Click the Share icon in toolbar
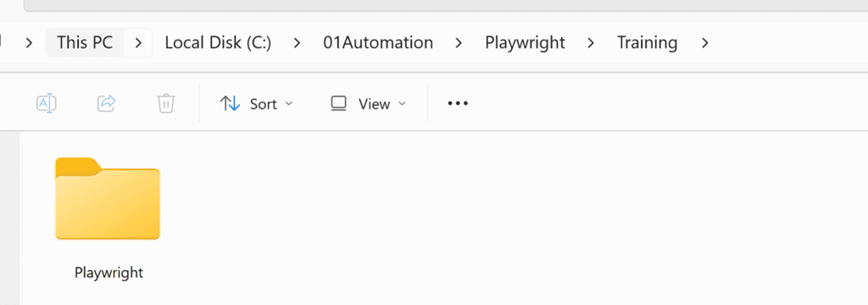This screenshot has height=305, width=868. coord(106,103)
